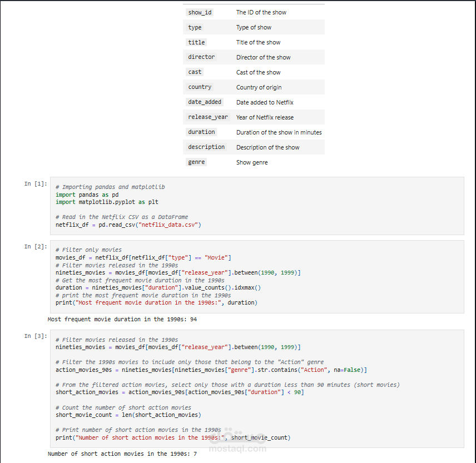Click the 'import pandas as pd' line
The height and width of the screenshot is (463, 476).
pos(87,195)
